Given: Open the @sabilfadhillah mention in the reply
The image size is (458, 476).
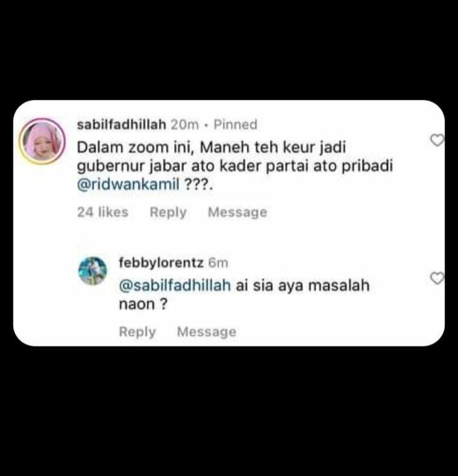Looking at the screenshot, I should (175, 286).
